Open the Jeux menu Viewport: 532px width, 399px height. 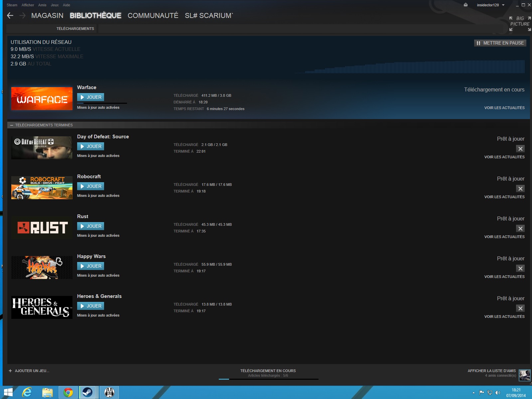pyautogui.click(x=55, y=5)
